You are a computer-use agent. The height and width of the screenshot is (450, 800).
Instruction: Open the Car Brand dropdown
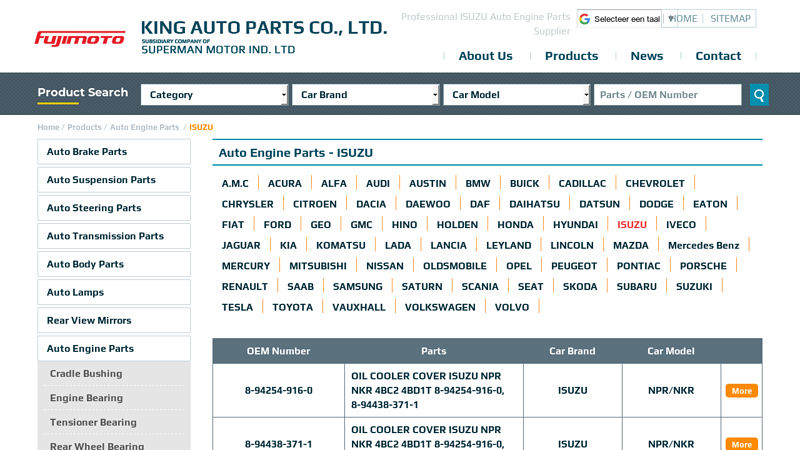click(365, 95)
